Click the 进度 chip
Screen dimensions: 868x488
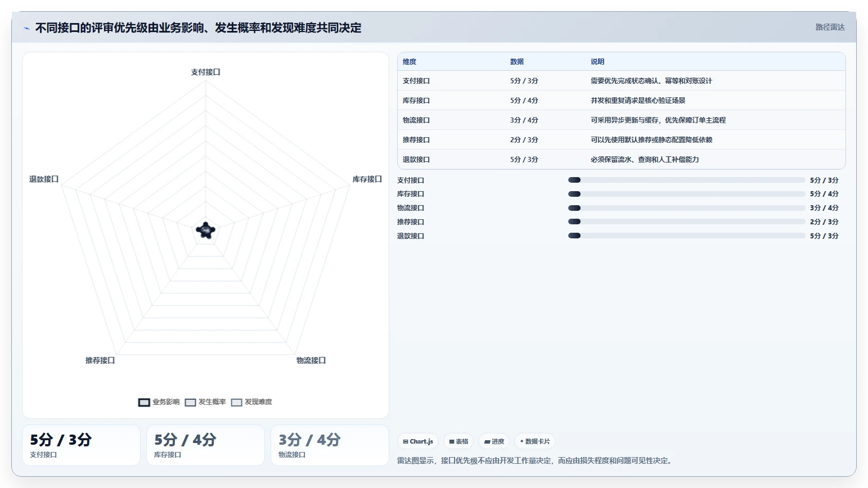click(494, 441)
